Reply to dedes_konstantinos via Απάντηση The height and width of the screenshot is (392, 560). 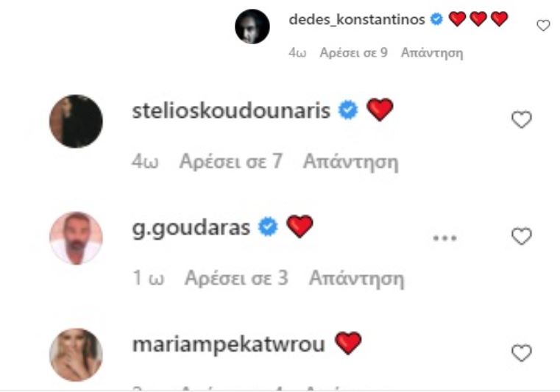(432, 53)
